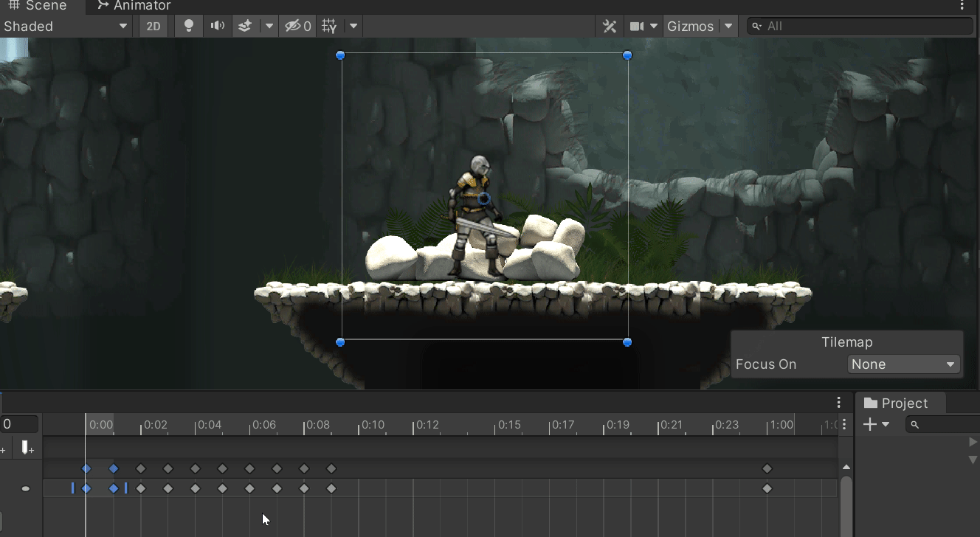Select the top-row keyframe at 0:08
The width and height of the screenshot is (980, 537).
[304, 468]
